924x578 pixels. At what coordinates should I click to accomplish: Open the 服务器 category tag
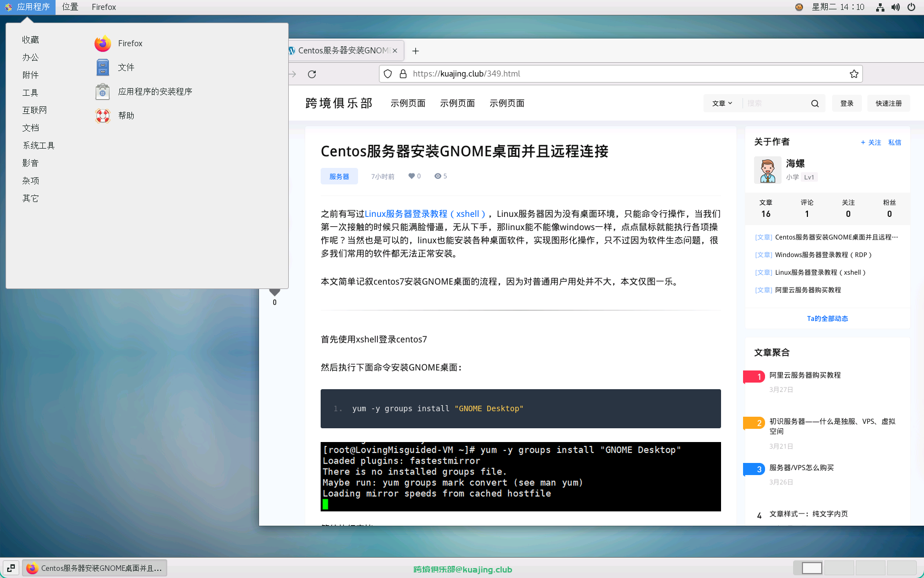coord(339,176)
